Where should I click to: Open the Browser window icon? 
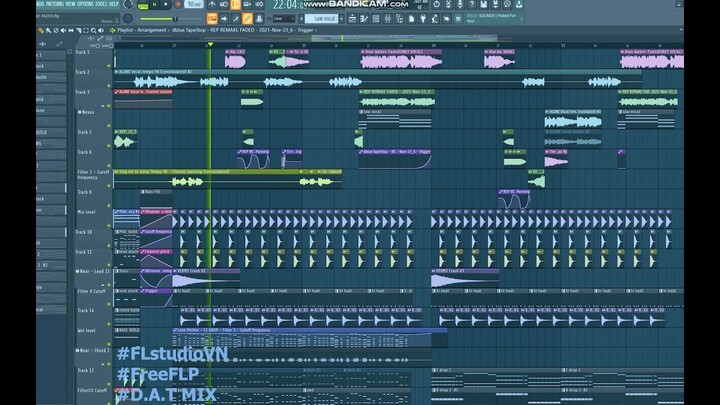(399, 19)
